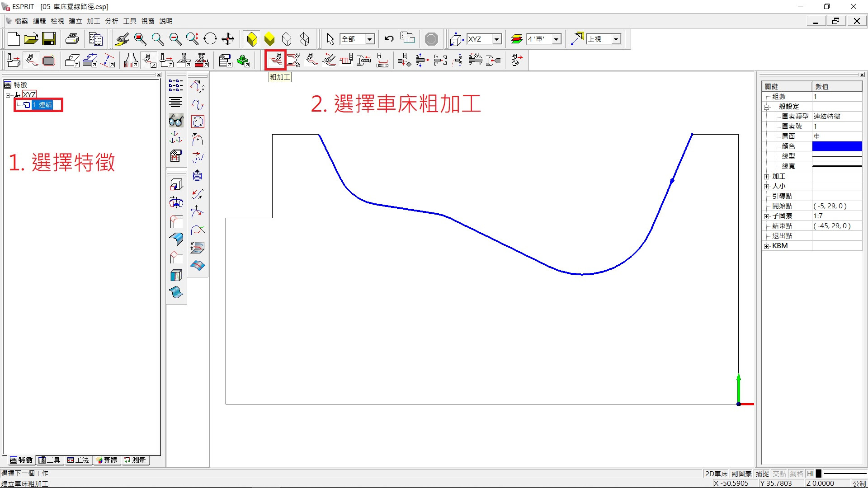
Task: Click the blue 顏色 color swatch
Action: click(837, 146)
